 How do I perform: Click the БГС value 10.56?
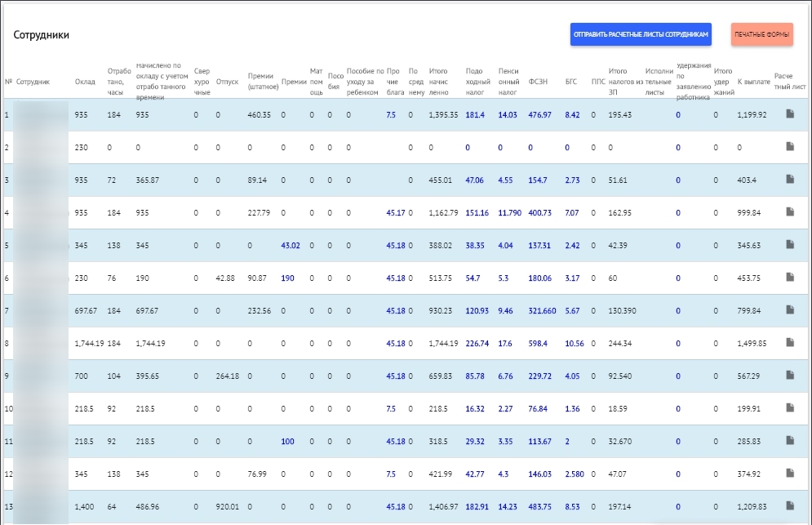pos(575,344)
